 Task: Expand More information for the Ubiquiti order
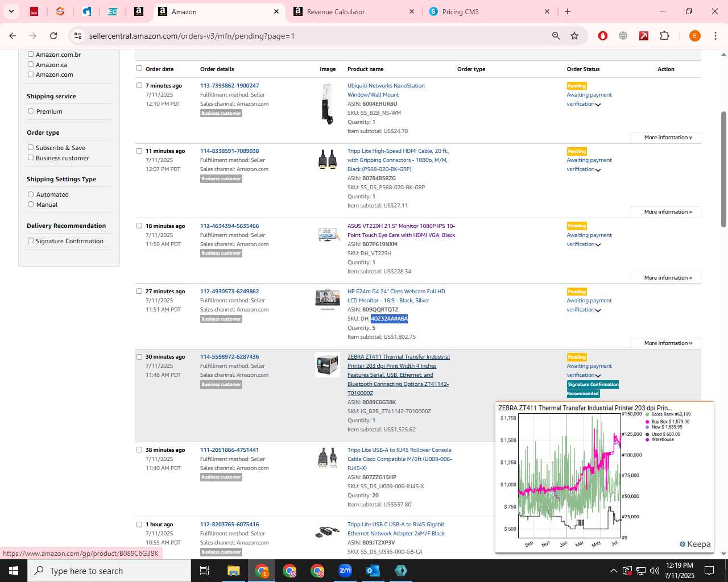pos(666,138)
